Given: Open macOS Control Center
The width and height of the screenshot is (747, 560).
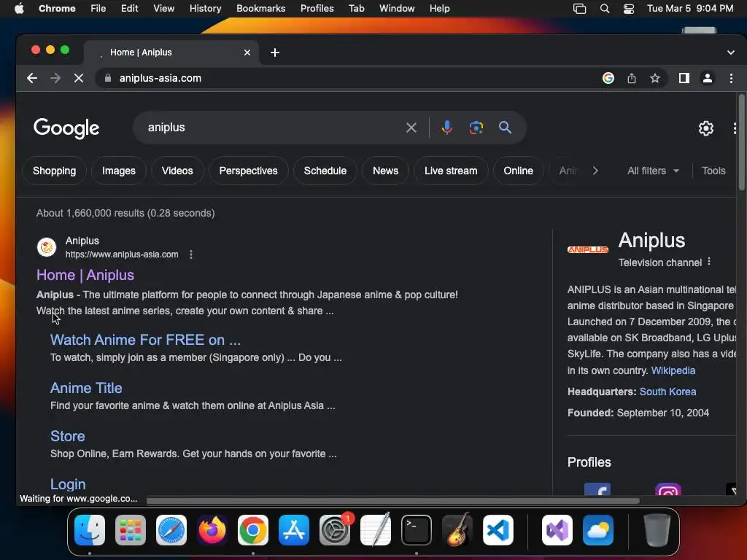Looking at the screenshot, I should (629, 9).
